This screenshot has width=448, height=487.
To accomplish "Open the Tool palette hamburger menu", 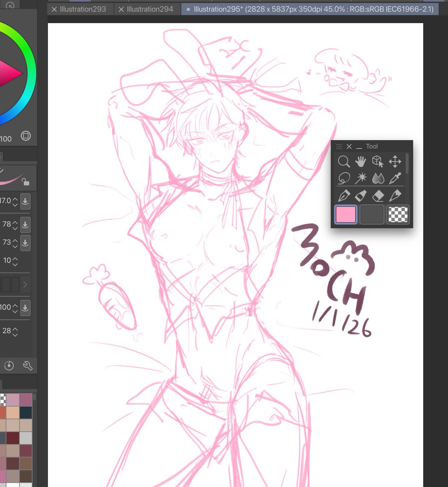I will pos(339,147).
